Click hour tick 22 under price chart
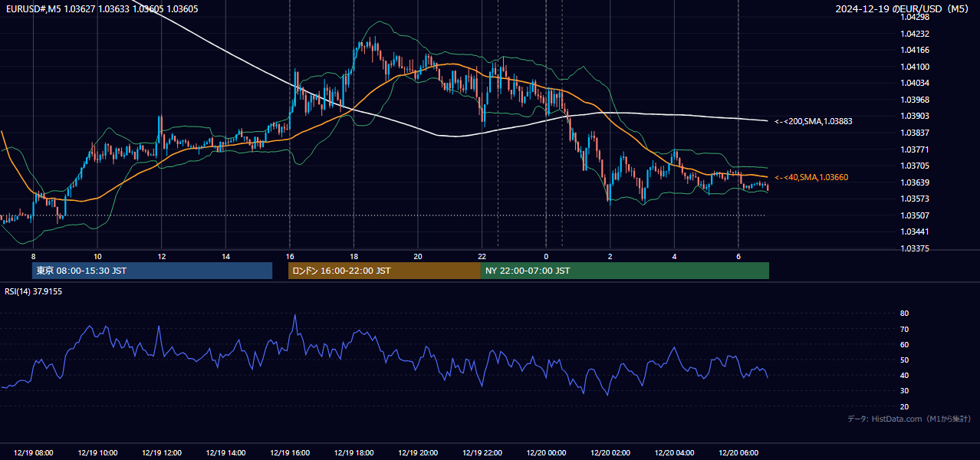Viewport: 980px width, 460px height. (482, 256)
